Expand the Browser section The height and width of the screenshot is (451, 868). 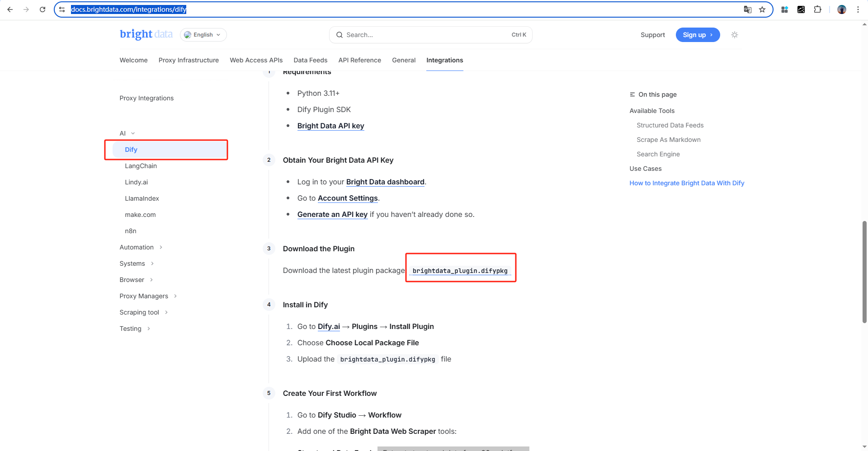(x=136, y=280)
